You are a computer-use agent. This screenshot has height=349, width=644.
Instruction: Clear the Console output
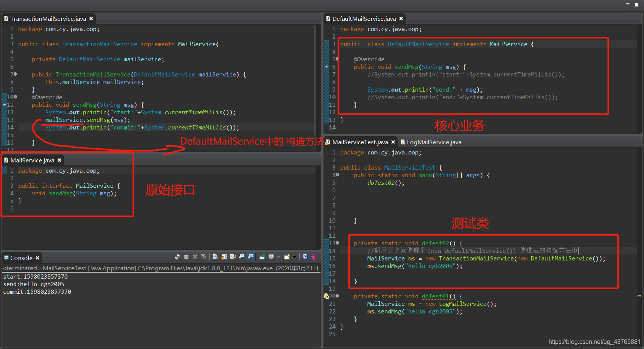215,257
